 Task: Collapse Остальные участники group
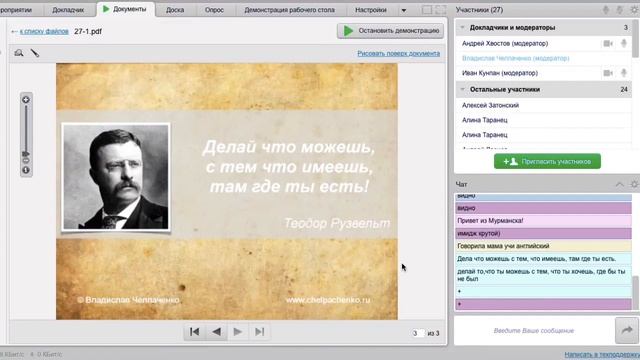[462, 89]
